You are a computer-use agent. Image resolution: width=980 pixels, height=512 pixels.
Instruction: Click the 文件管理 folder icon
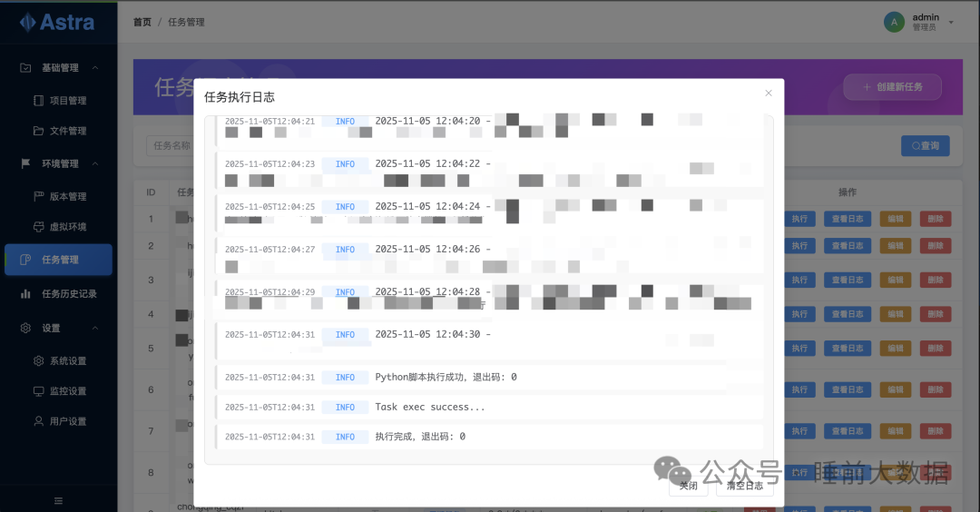[x=38, y=131]
